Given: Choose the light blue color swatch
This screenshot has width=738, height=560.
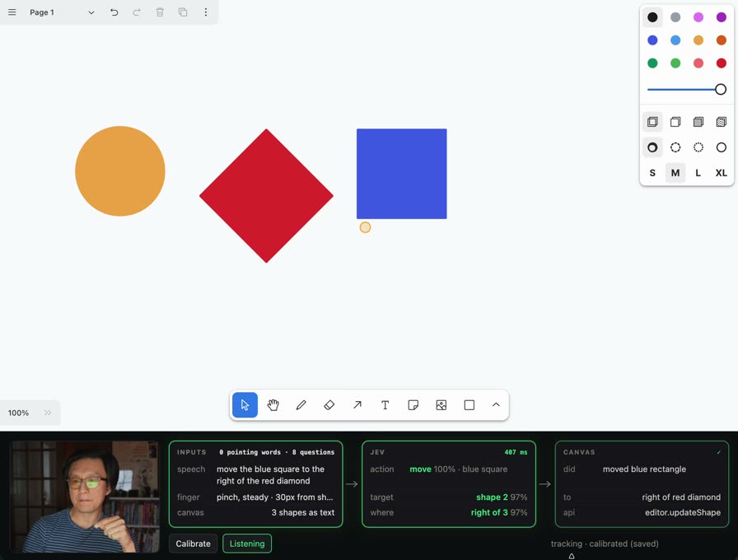Looking at the screenshot, I should tap(675, 40).
